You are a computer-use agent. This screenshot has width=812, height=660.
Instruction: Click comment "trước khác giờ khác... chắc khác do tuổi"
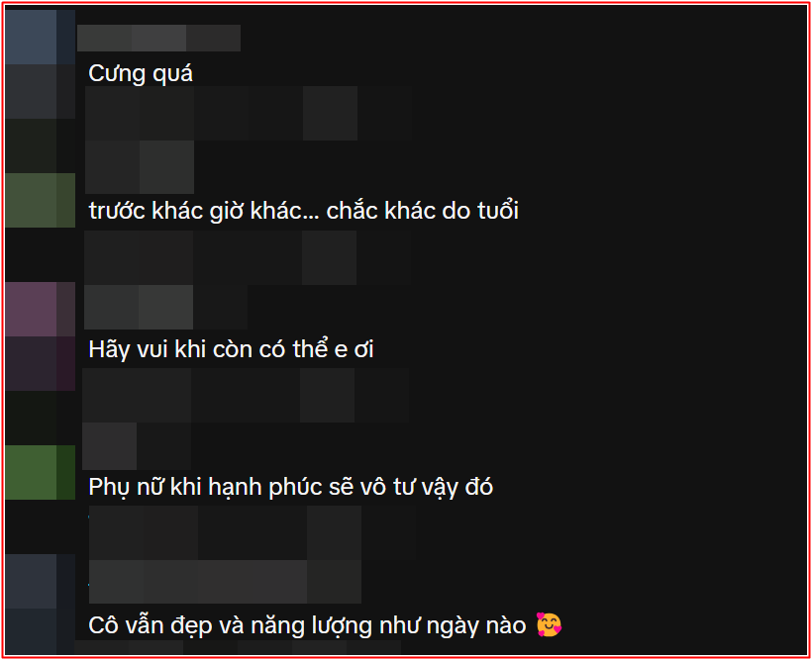coord(303,211)
